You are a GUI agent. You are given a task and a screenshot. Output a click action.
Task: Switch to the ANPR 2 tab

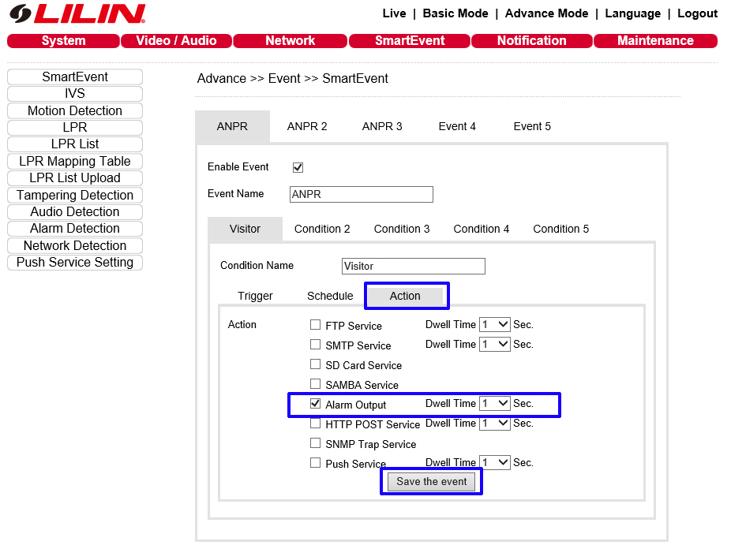[x=307, y=126]
